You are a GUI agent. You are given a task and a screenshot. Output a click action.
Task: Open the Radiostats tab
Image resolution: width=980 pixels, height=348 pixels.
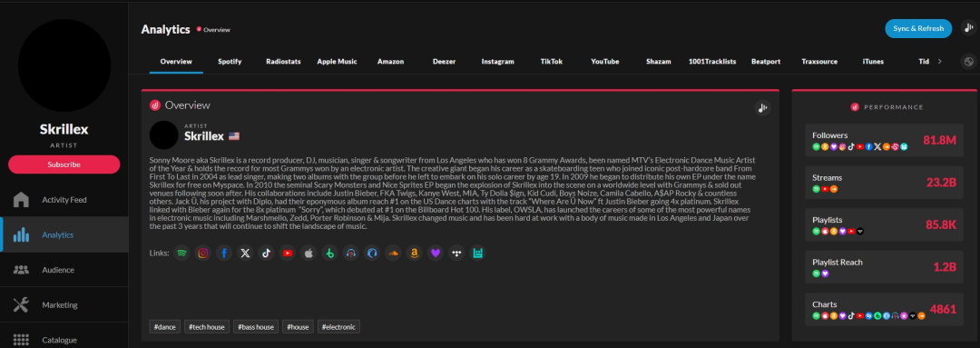click(x=279, y=62)
